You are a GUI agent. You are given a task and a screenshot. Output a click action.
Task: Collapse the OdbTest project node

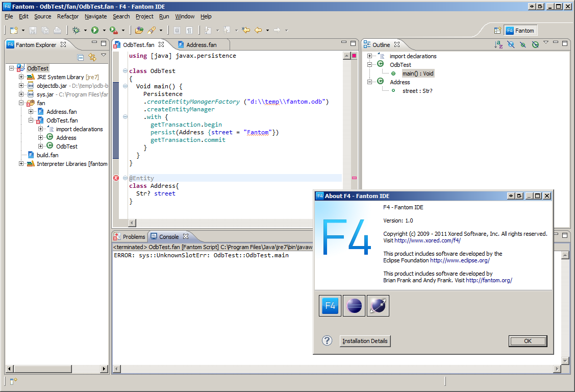11,68
